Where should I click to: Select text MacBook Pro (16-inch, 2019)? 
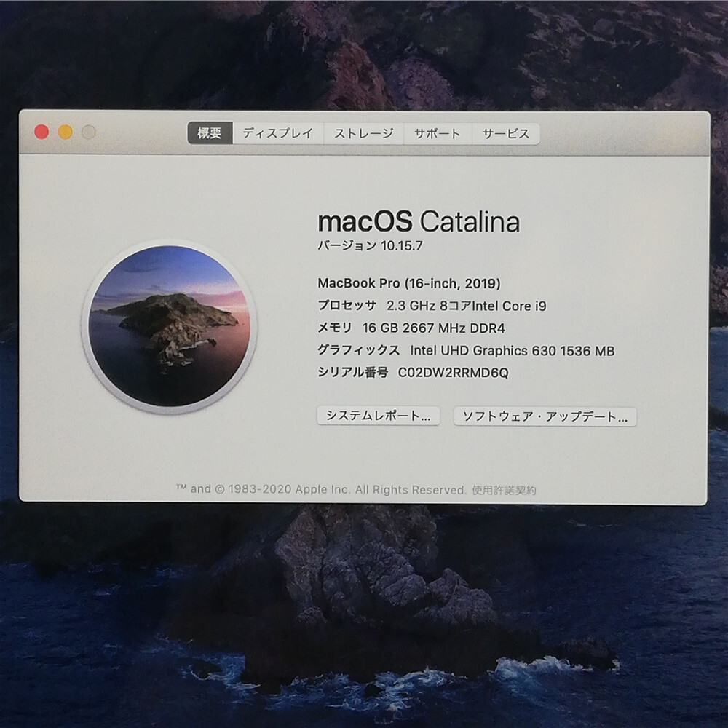(409, 283)
